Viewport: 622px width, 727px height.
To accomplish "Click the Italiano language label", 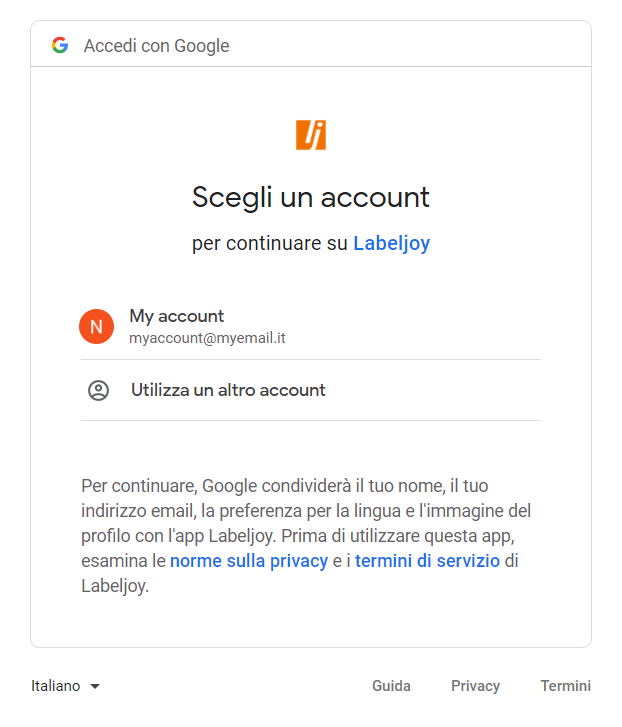I will pos(56,686).
